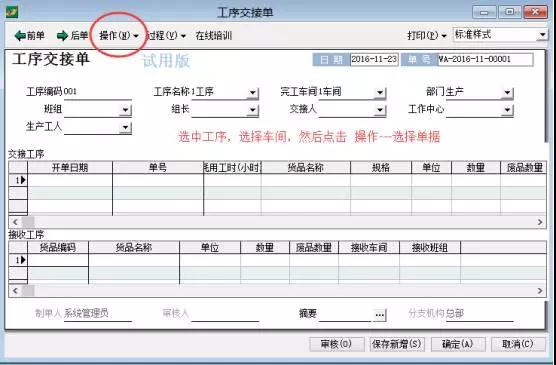Click the 保存新增(S) button
The height and width of the screenshot is (365, 556).
(397, 344)
